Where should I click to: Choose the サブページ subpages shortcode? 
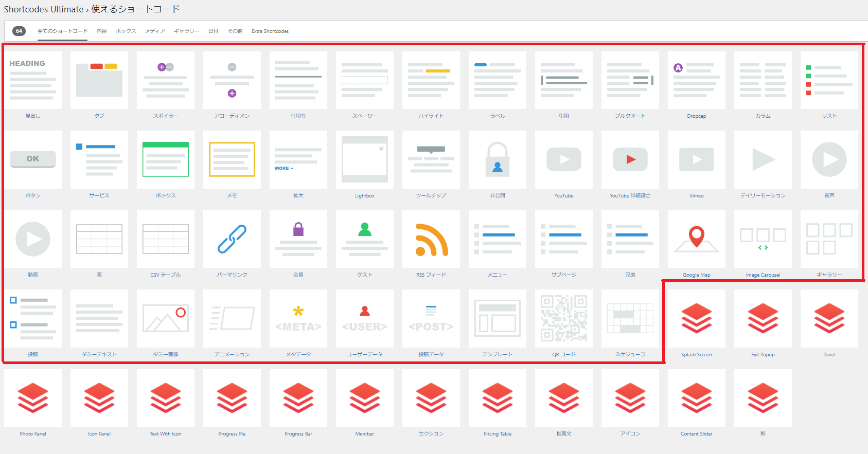coord(564,239)
